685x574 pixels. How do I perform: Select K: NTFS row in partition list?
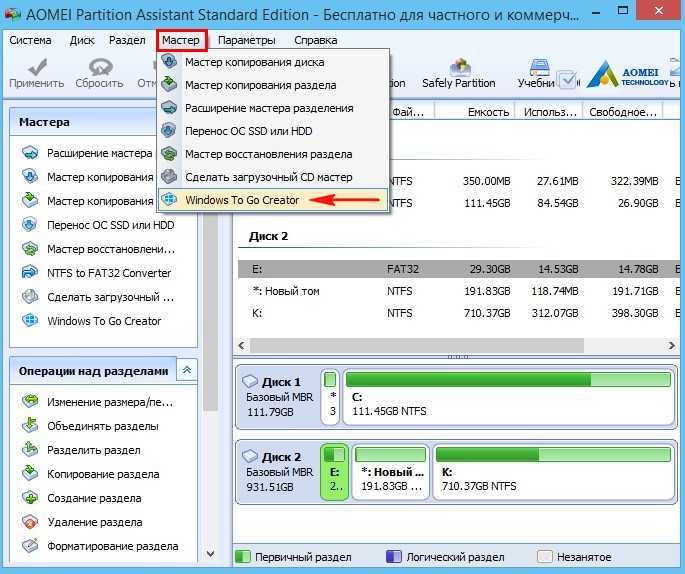pos(459,313)
